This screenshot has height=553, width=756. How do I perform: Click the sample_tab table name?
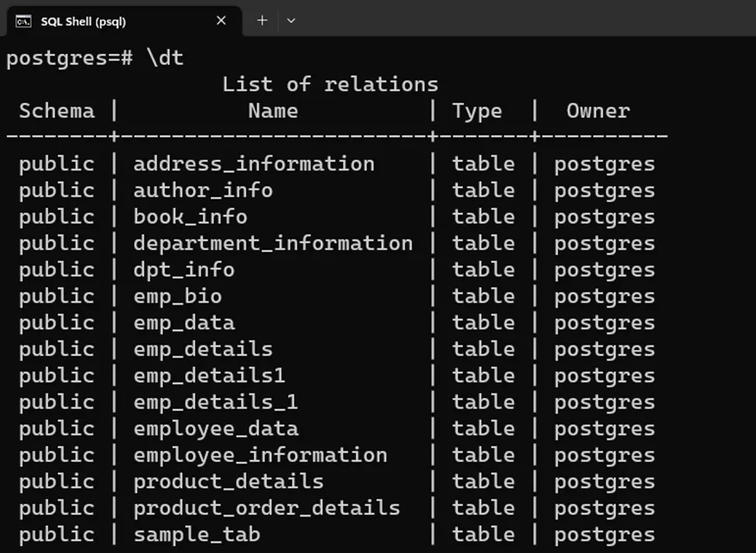pyautogui.click(x=197, y=534)
